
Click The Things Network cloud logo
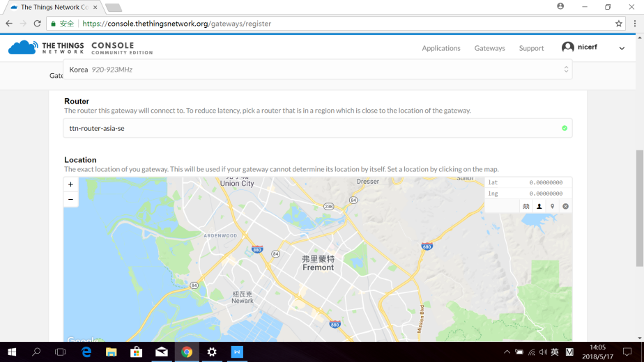point(23,47)
